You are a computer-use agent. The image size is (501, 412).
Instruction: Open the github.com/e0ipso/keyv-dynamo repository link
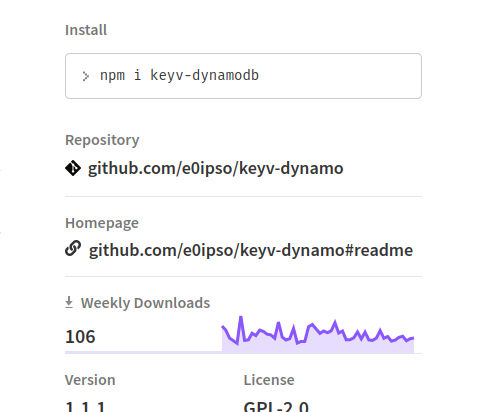pyautogui.click(x=215, y=168)
